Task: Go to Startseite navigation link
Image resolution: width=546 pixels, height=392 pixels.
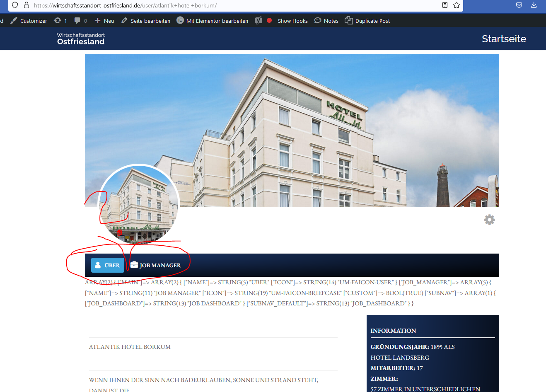Action: [504, 39]
